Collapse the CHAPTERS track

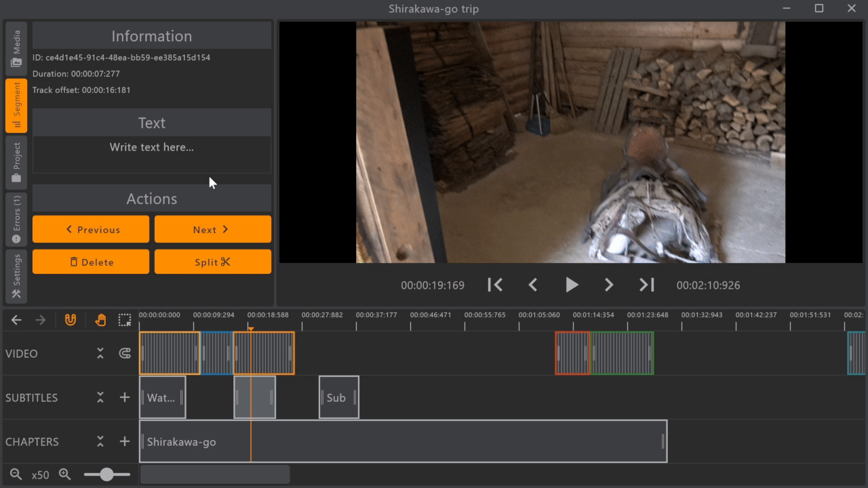[100, 441]
